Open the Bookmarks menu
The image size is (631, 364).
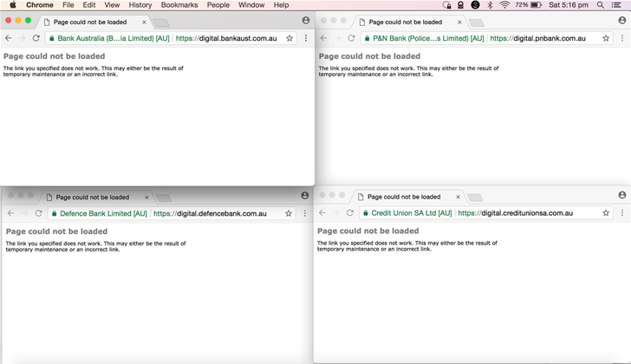[x=179, y=5]
